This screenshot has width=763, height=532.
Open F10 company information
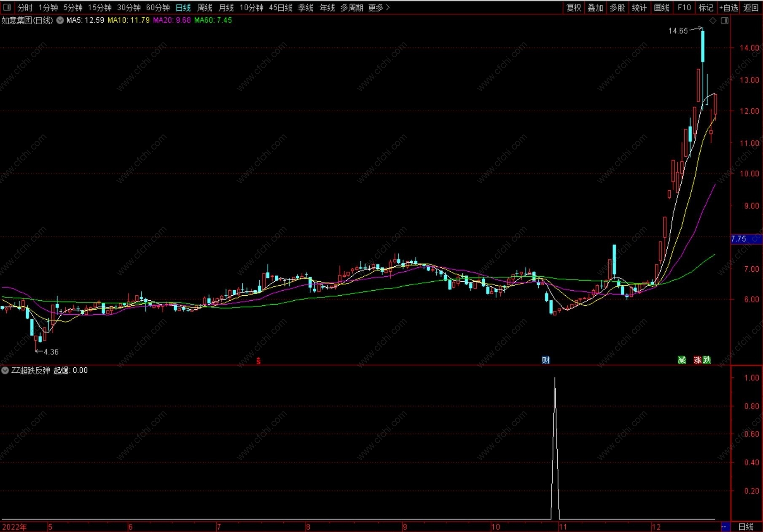(684, 8)
